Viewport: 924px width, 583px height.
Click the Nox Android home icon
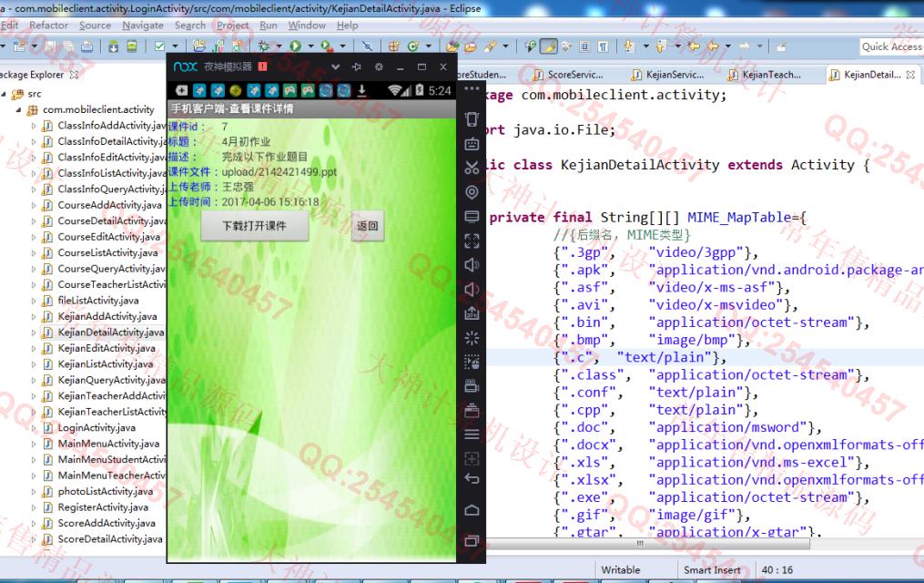click(x=472, y=510)
